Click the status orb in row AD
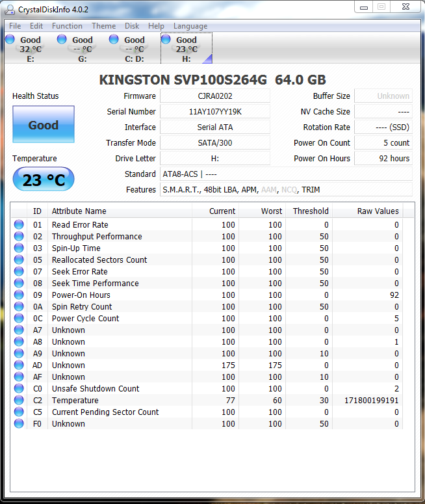Image resolution: width=425 pixels, height=504 pixels. (x=19, y=365)
